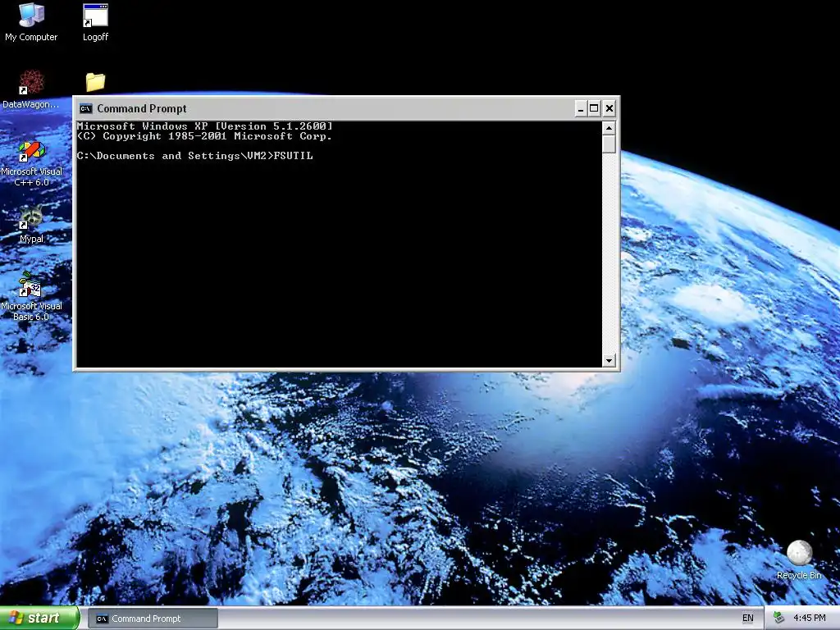Minimize the Command Prompt window
The height and width of the screenshot is (630, 840).
click(x=580, y=109)
